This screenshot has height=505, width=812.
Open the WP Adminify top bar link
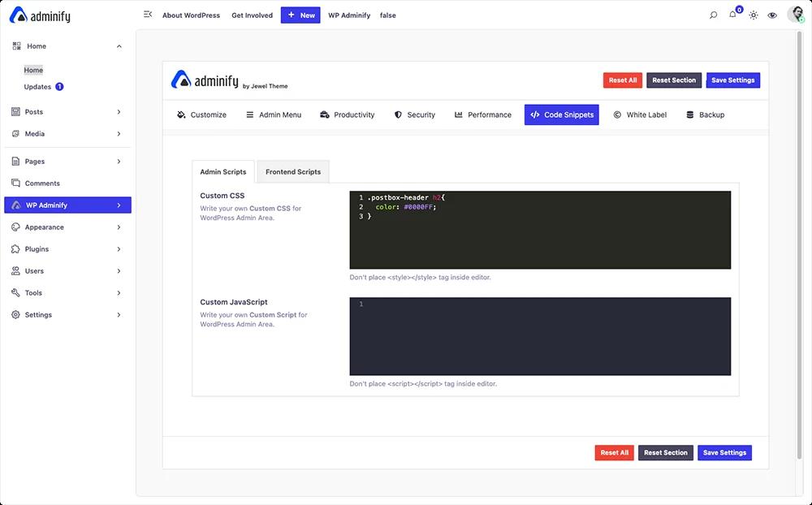(x=349, y=15)
